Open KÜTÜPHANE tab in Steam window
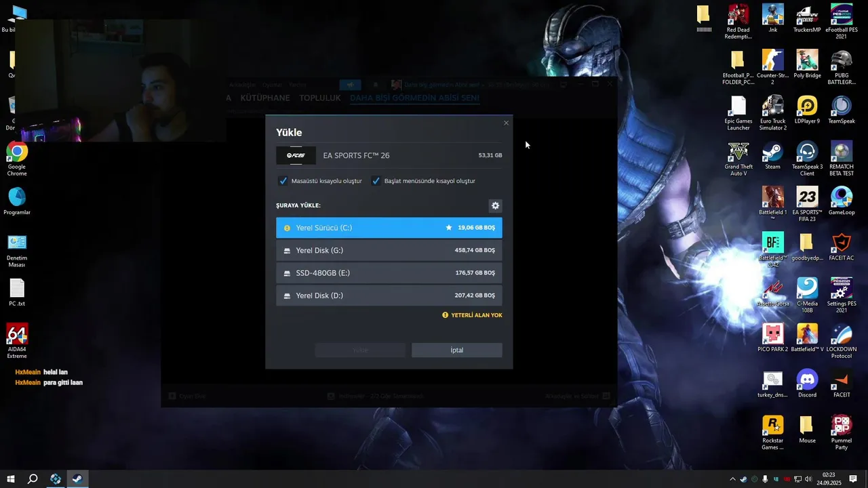868x488 pixels. coord(265,98)
